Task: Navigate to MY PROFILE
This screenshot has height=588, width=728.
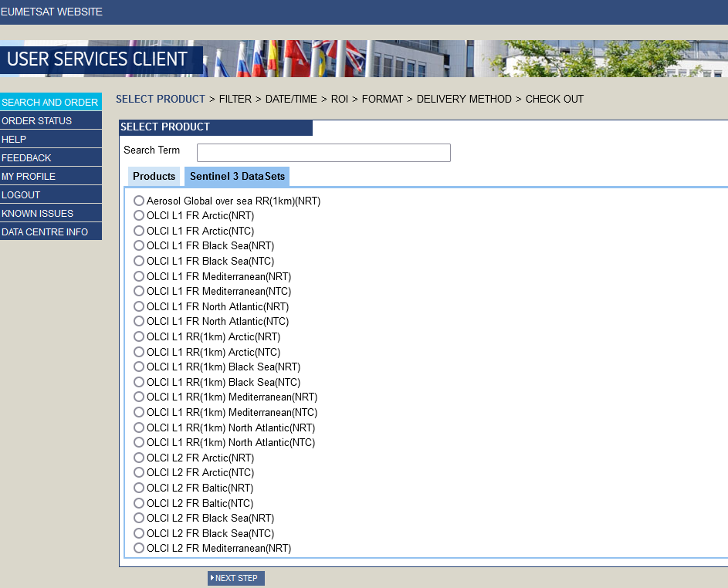Action: pyautogui.click(x=29, y=176)
